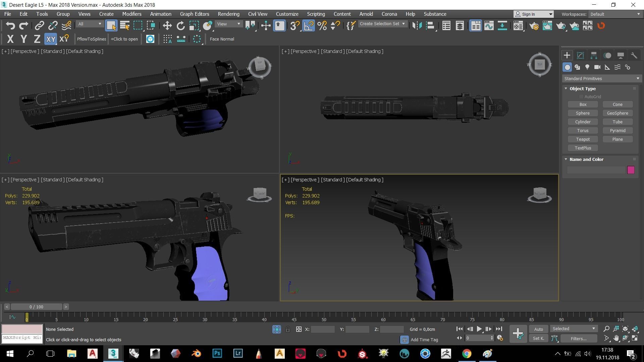Open Select by Name list icon

[x=125, y=26]
